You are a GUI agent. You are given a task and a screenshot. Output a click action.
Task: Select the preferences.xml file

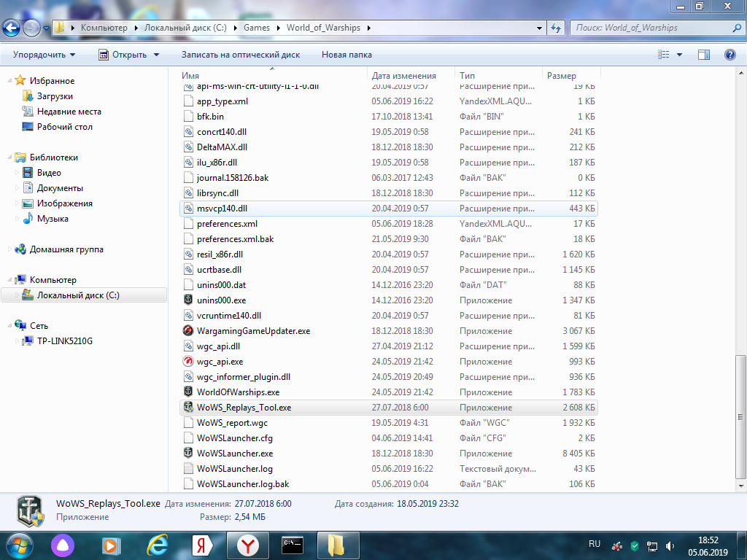tap(388, 224)
